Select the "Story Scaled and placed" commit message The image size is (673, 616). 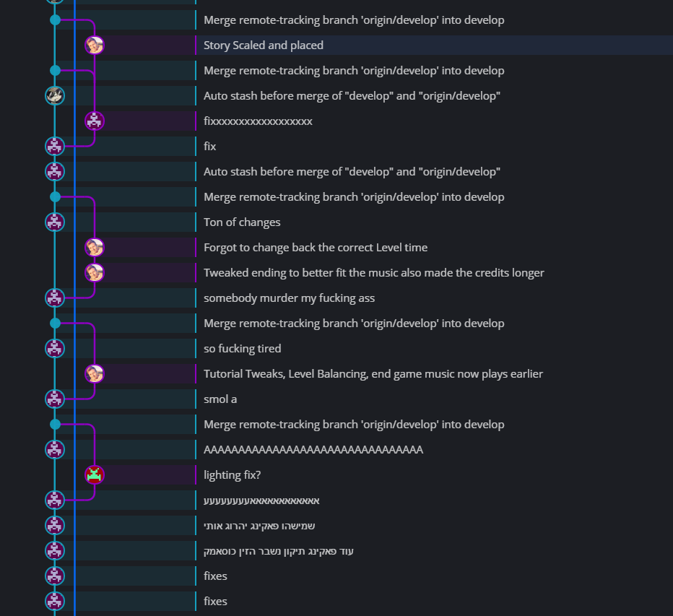click(264, 45)
